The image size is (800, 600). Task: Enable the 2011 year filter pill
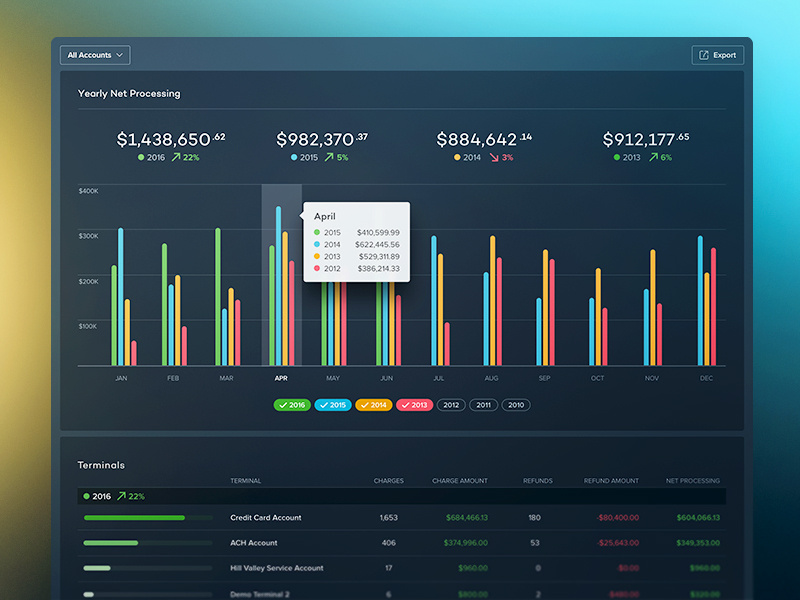[x=483, y=405]
